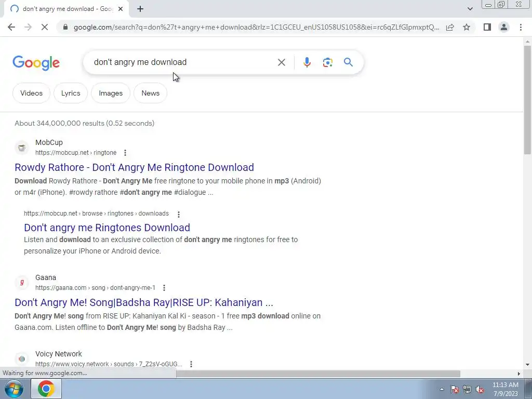
Task: Expand the tab search dropdown
Action: 470,9
